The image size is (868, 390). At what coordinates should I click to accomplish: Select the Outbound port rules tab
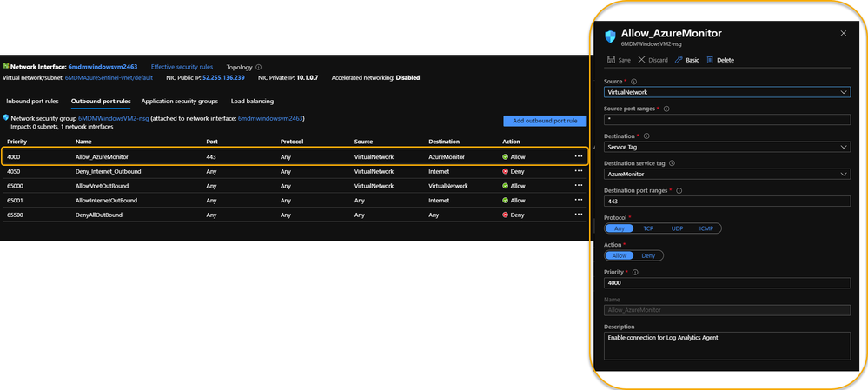101,102
